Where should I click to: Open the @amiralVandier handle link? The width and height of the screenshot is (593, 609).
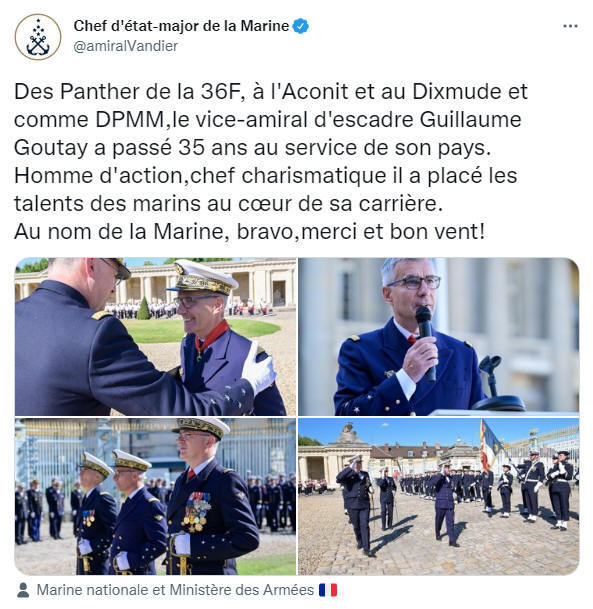[x=125, y=46]
